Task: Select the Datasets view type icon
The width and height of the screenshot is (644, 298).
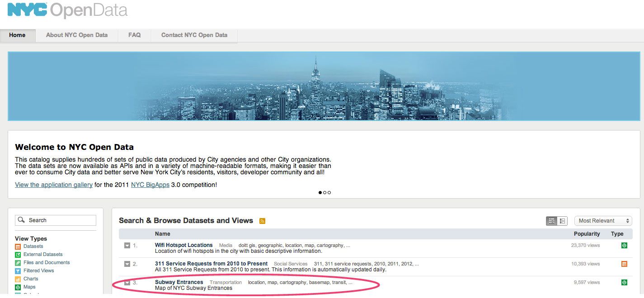Action: tap(18, 247)
